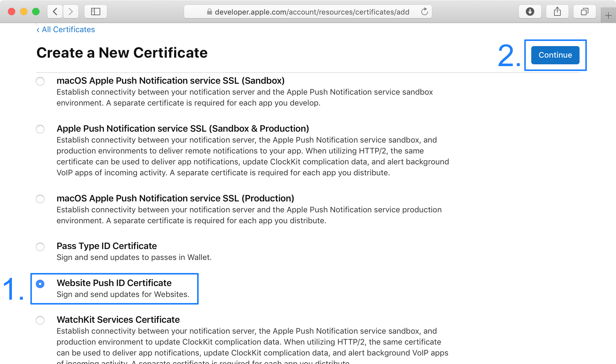
Task: Open a new tab with plus icon
Action: (608, 15)
